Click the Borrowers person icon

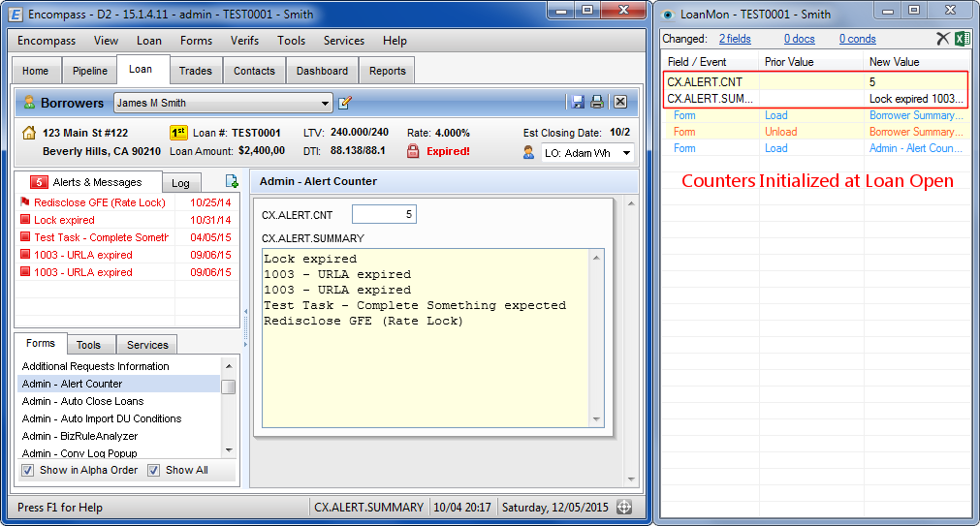point(29,103)
